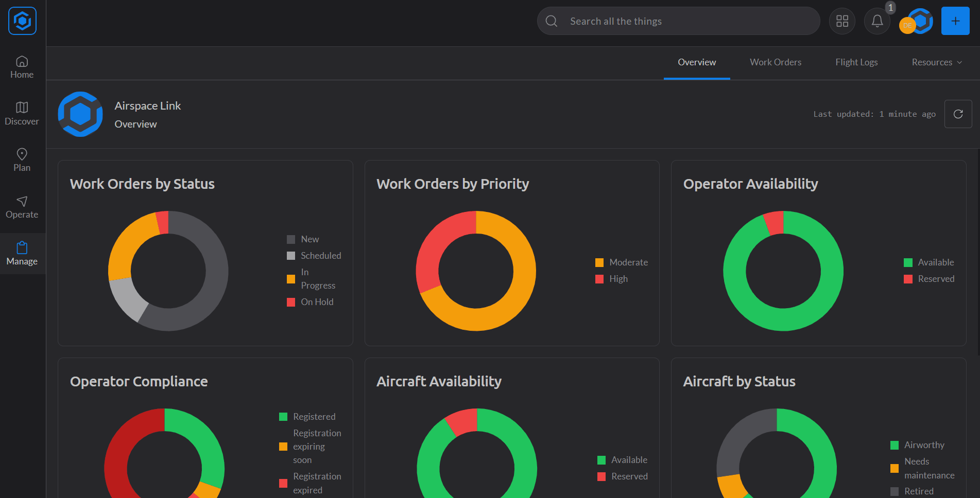Toggle Needs maintenance legend entry

[923, 469]
